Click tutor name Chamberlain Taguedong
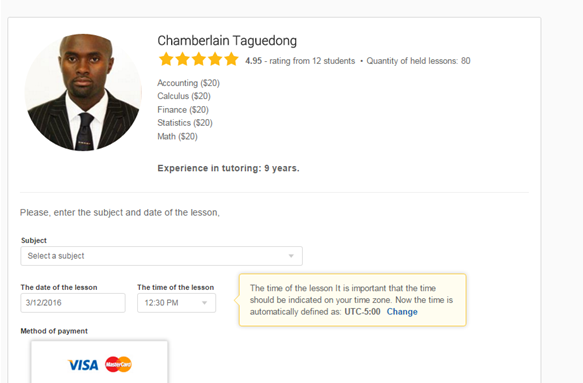583x383 pixels. (x=227, y=41)
